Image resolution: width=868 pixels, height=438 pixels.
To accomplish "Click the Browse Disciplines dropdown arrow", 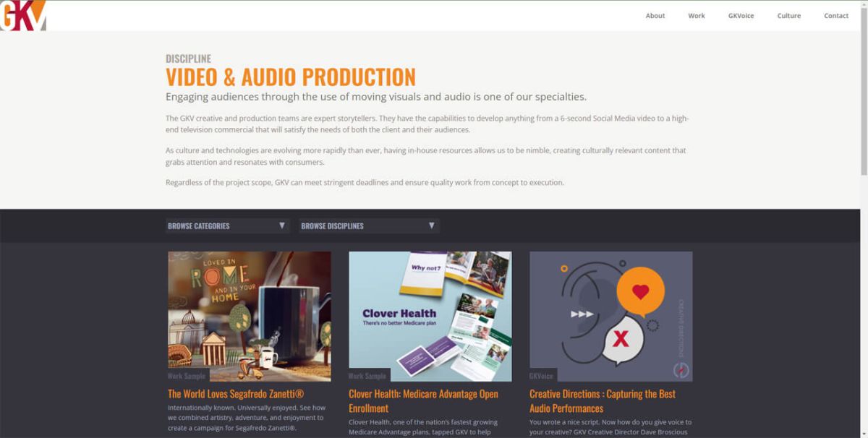I will coord(430,225).
